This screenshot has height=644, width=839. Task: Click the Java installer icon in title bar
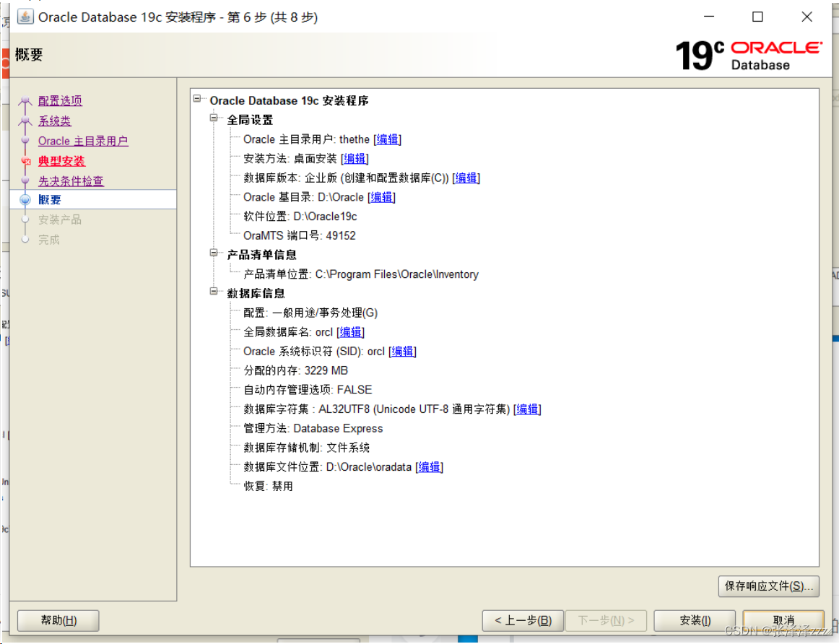pyautogui.click(x=25, y=16)
